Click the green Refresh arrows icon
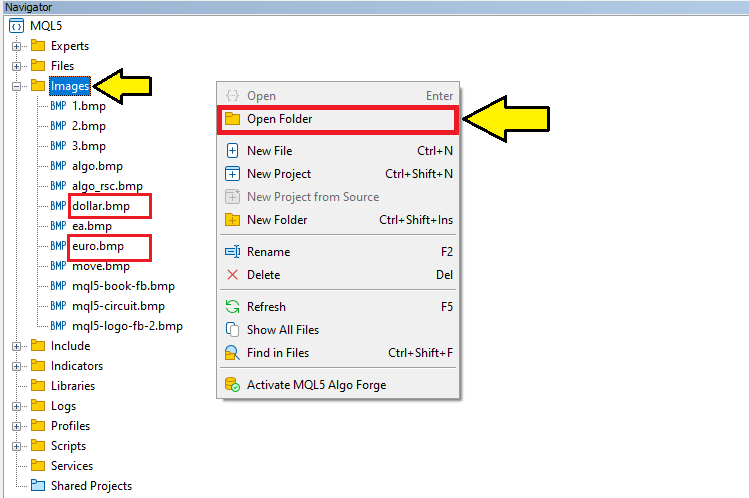749x498 pixels. [x=232, y=307]
